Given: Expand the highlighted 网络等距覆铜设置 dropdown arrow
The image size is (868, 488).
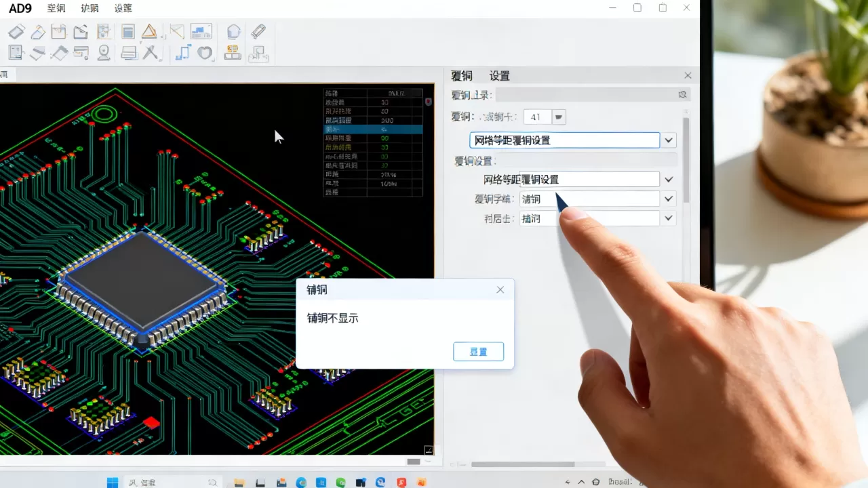Looking at the screenshot, I should pos(669,140).
